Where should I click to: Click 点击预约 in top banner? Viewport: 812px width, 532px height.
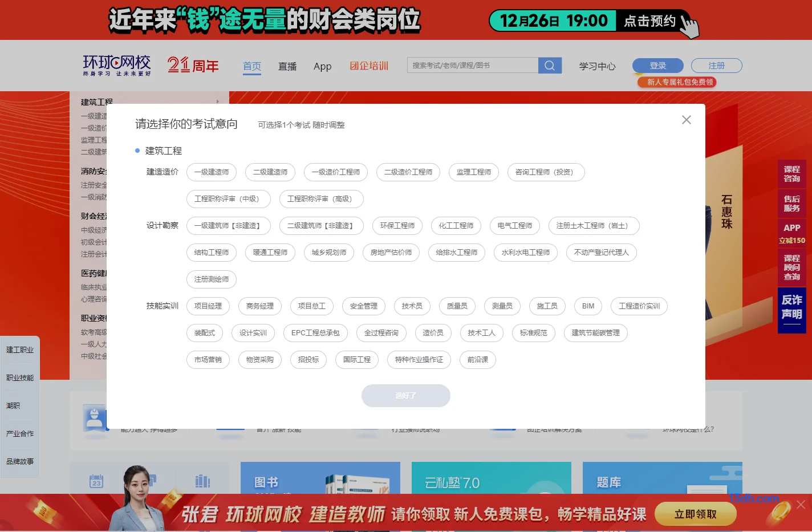click(x=650, y=21)
